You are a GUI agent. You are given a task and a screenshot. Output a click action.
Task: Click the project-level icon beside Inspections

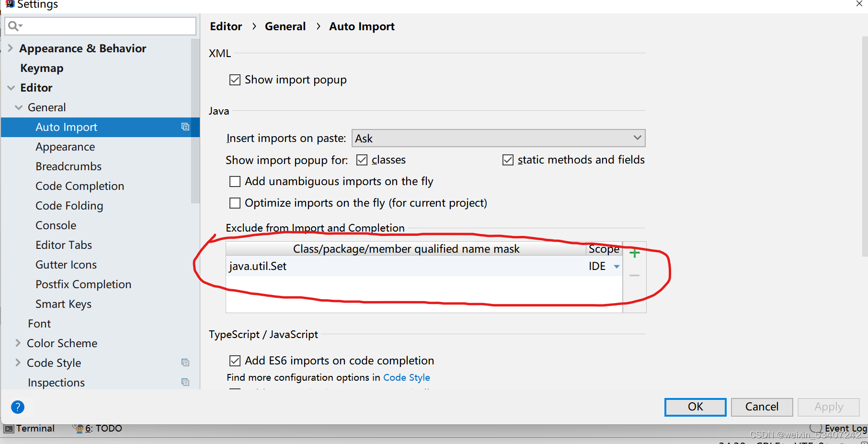click(185, 382)
